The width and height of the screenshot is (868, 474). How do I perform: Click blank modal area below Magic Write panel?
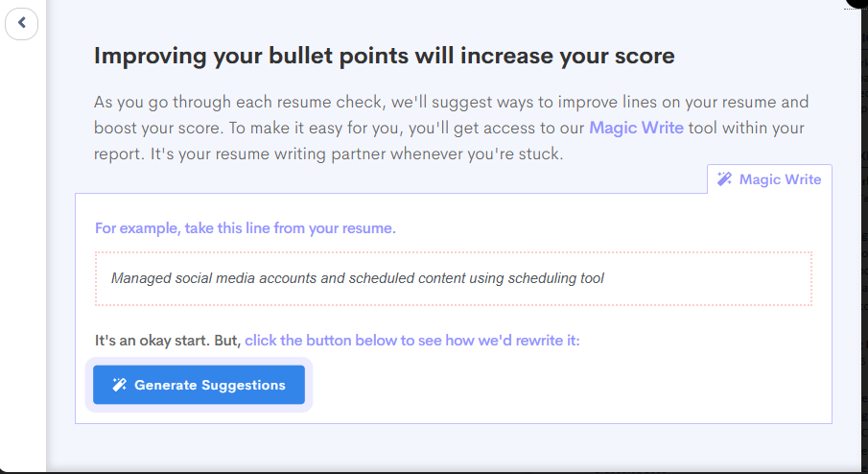tap(454, 446)
